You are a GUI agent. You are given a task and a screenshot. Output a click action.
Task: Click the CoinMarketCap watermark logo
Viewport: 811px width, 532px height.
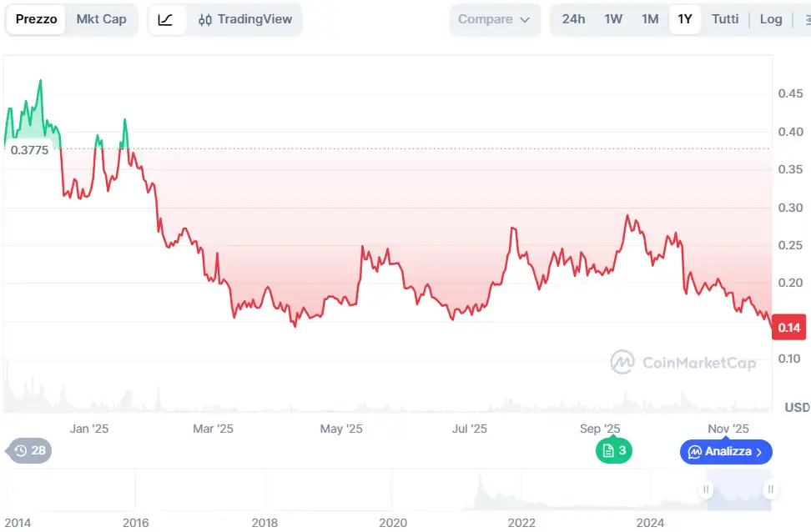coord(683,362)
